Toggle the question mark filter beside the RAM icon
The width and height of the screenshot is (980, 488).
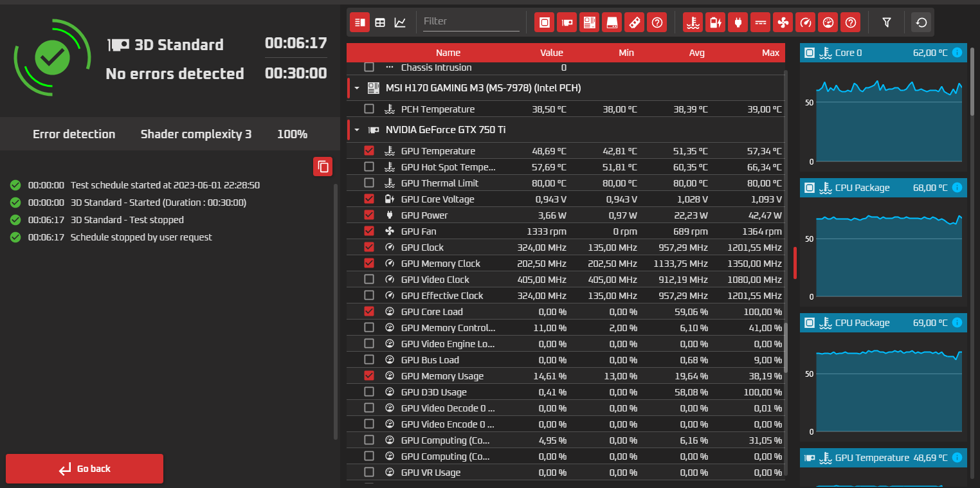pyautogui.click(x=657, y=23)
